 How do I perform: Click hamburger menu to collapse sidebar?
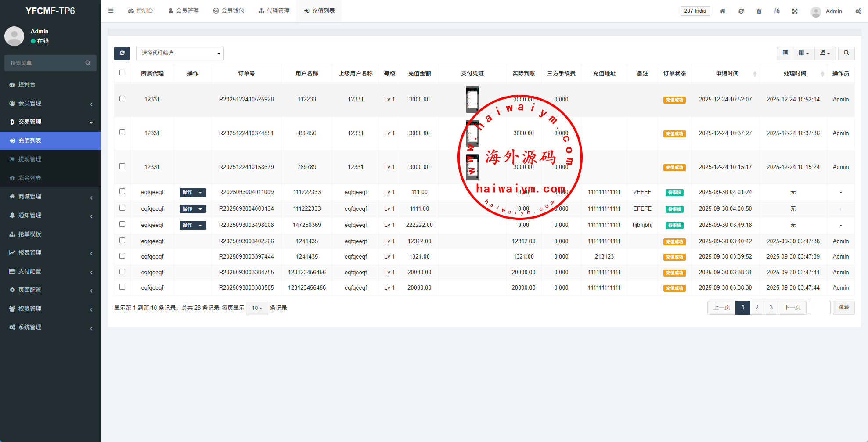pyautogui.click(x=111, y=11)
